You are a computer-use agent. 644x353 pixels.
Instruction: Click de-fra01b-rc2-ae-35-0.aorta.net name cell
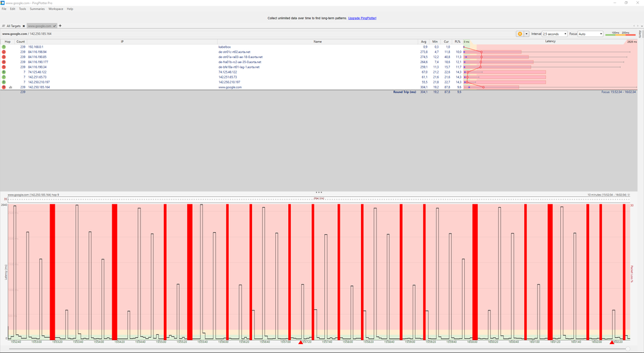pos(240,62)
